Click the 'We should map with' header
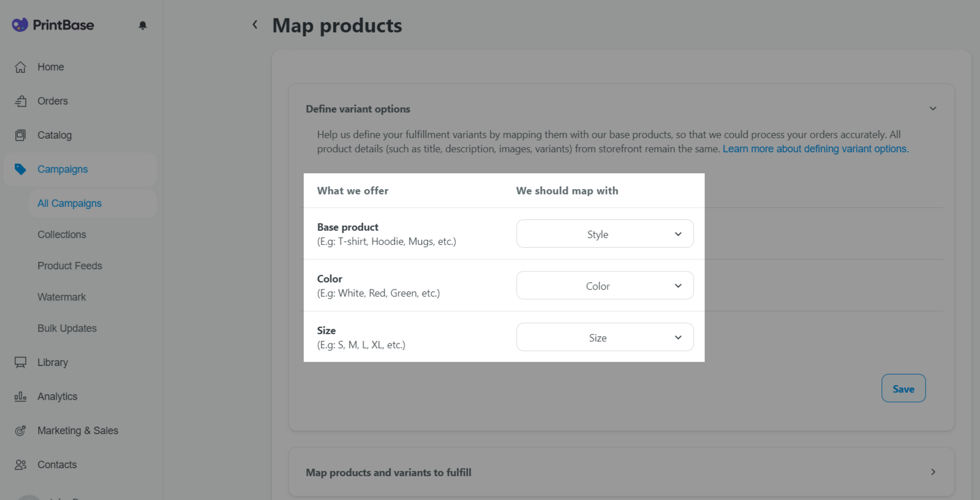This screenshot has width=980, height=500. (x=567, y=191)
